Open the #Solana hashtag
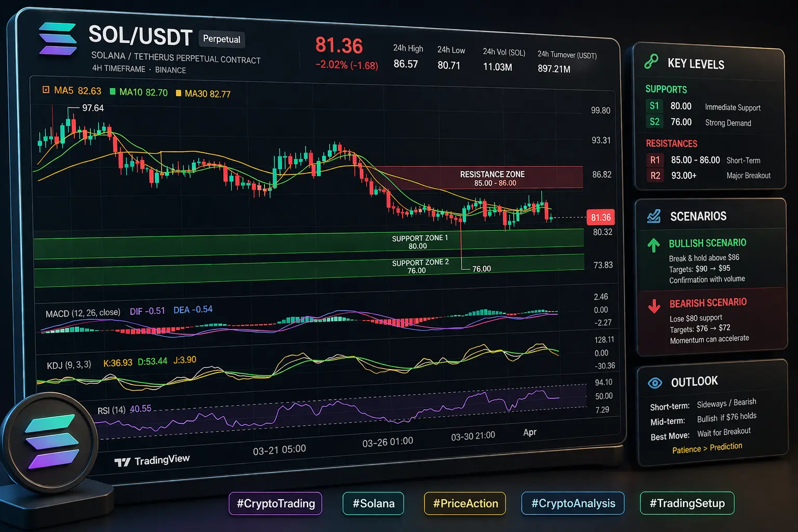The image size is (798, 532). pos(374,503)
